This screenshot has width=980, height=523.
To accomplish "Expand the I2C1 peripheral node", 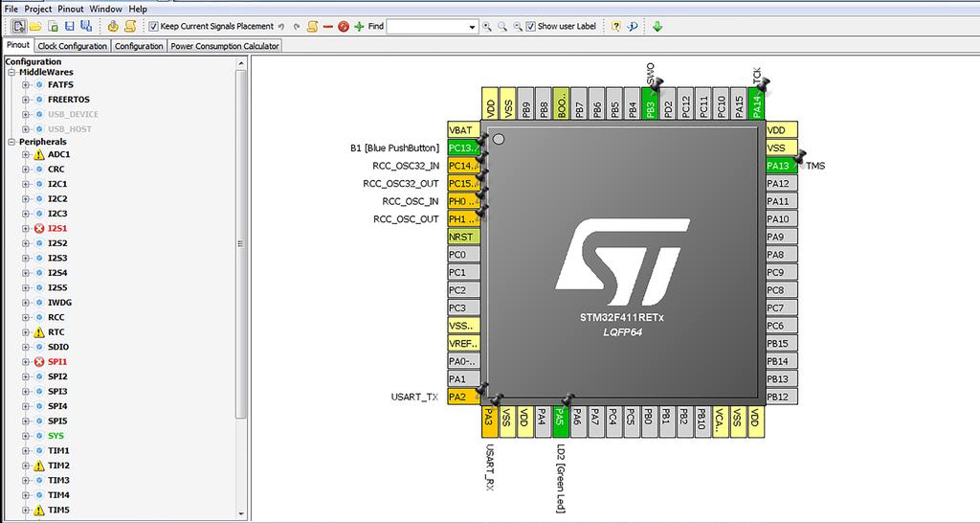I will click(x=26, y=184).
